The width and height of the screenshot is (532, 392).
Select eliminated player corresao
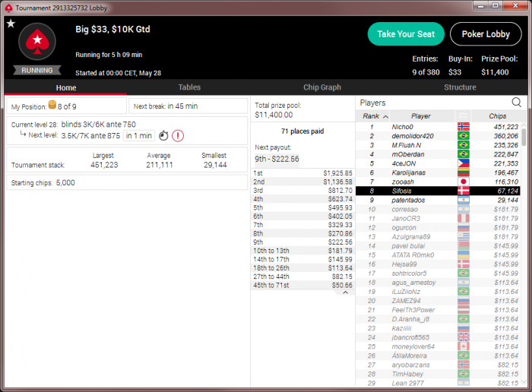[x=438, y=209]
